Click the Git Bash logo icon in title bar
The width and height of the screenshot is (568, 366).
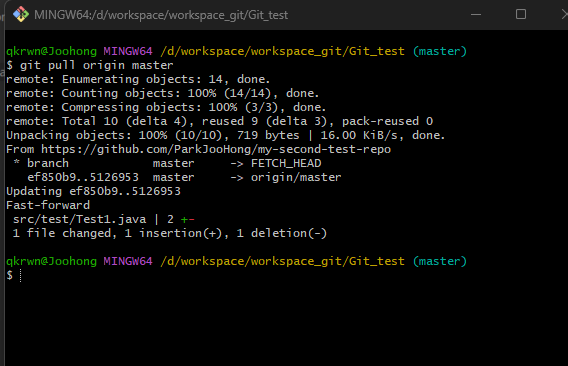point(21,14)
